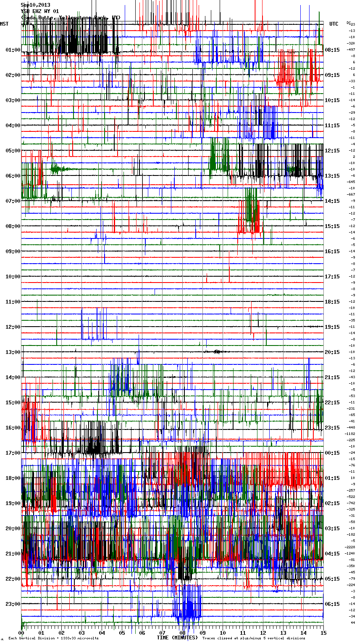Click minute 10 on the time axis
The width and height of the screenshot is (357, 644).
coord(223,633)
